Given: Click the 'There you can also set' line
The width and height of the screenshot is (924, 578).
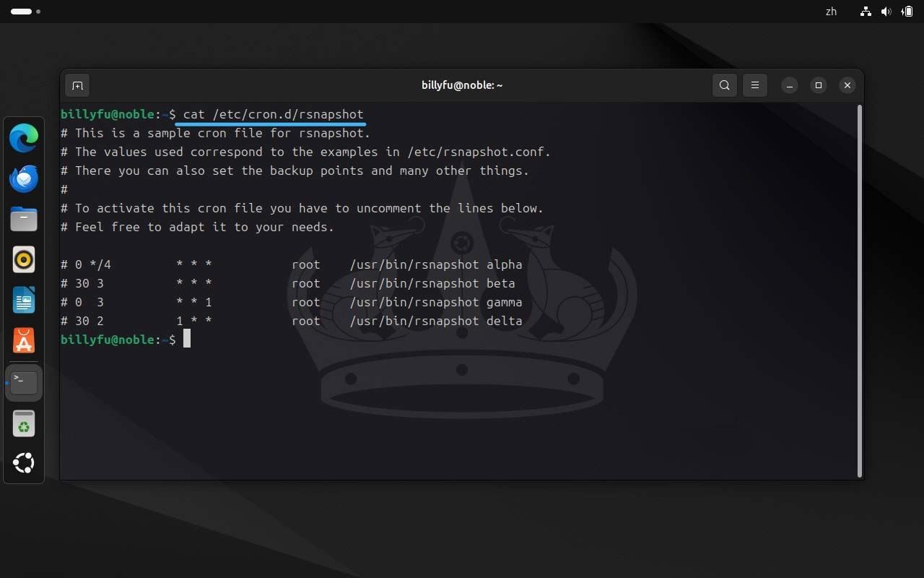Looking at the screenshot, I should [x=295, y=171].
